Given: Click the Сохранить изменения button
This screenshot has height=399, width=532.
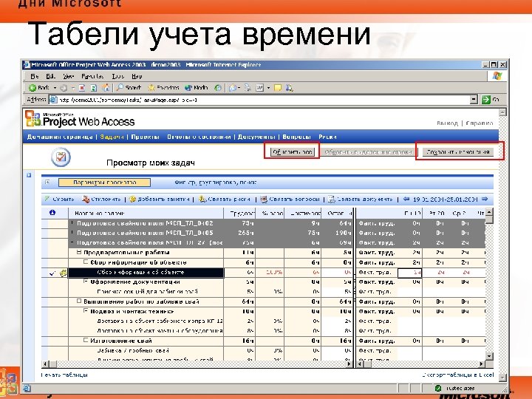Looking at the screenshot, I should coord(457,152).
